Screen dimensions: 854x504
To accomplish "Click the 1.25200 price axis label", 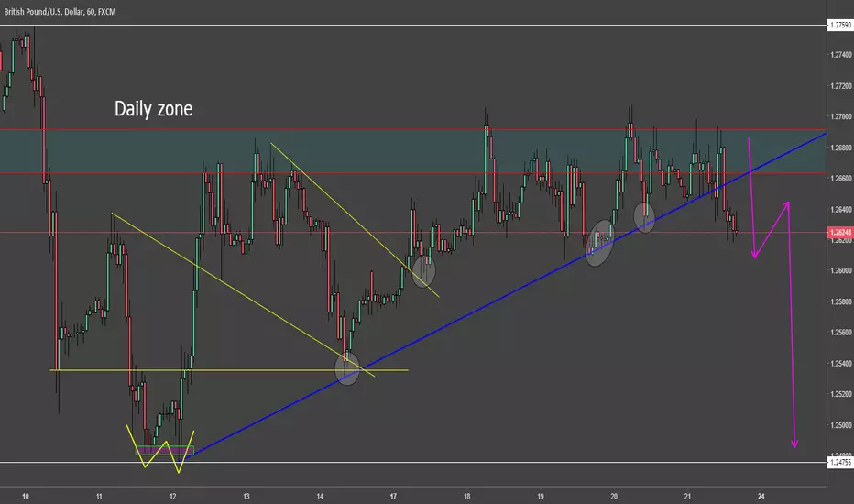I will (x=841, y=394).
